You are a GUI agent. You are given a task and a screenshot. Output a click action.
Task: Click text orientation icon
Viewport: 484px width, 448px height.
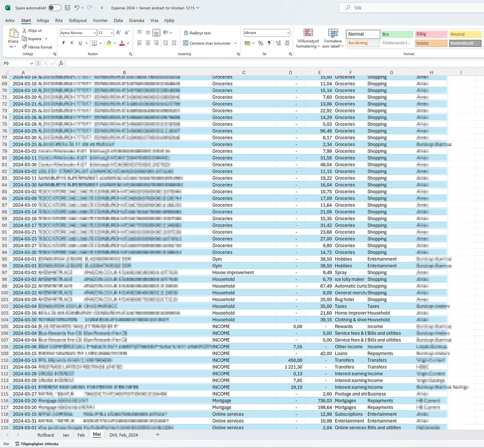[x=166, y=33]
